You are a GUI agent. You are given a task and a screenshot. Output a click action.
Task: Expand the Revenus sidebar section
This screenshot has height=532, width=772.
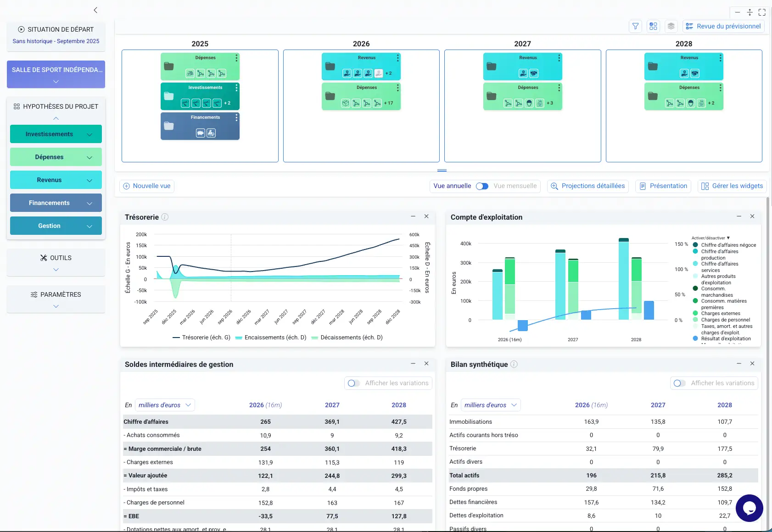click(x=56, y=180)
